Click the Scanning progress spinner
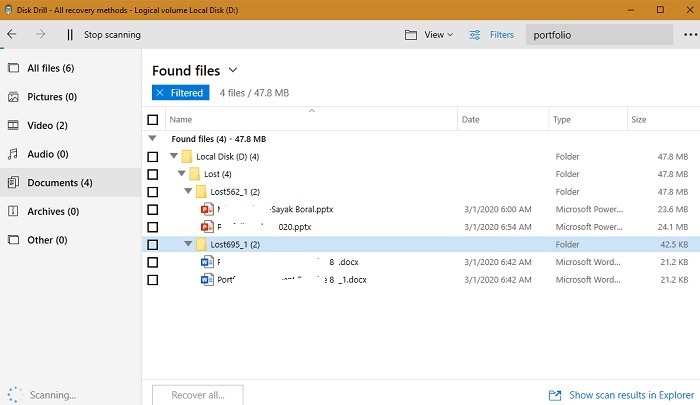 coord(14,395)
